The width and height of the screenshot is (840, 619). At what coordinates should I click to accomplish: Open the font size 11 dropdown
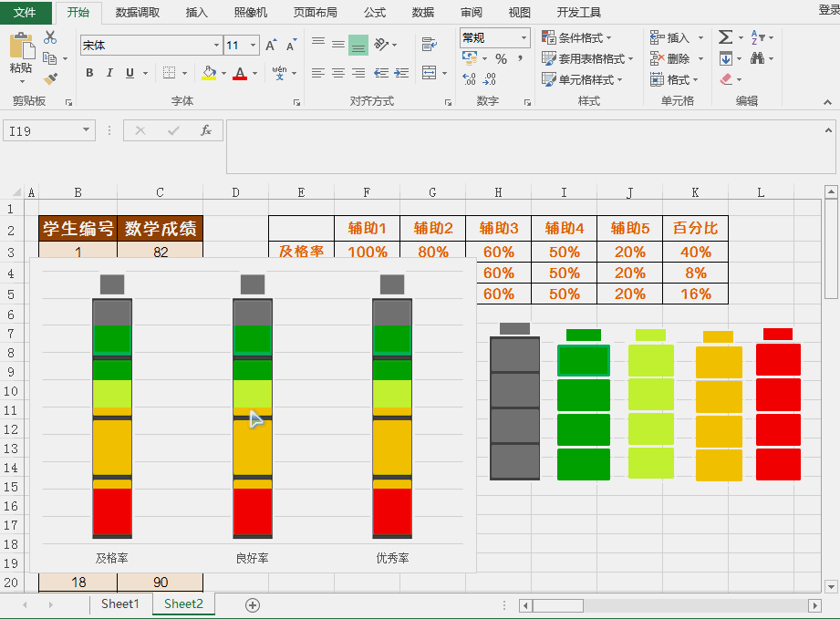point(254,46)
